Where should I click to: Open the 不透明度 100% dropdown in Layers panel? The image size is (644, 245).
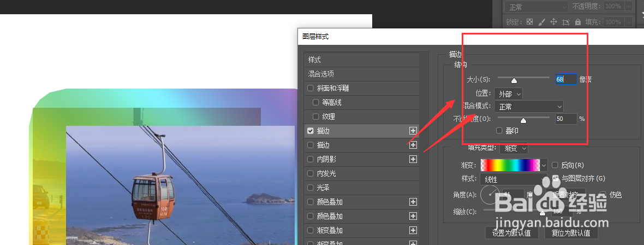pyautogui.click(x=628, y=6)
